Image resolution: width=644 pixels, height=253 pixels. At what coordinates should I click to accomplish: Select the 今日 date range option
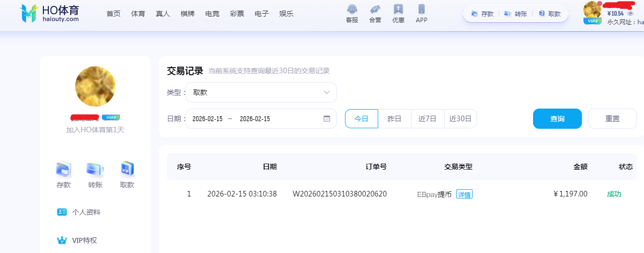click(x=361, y=119)
